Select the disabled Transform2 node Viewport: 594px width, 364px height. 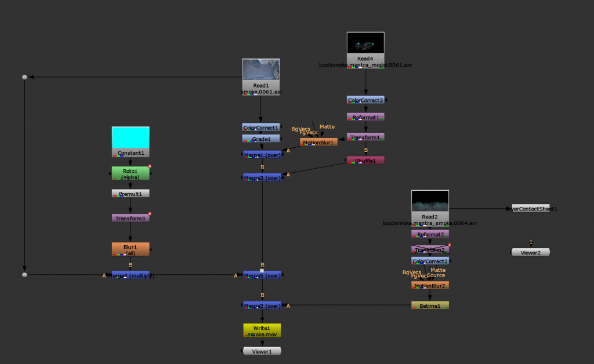(430, 249)
